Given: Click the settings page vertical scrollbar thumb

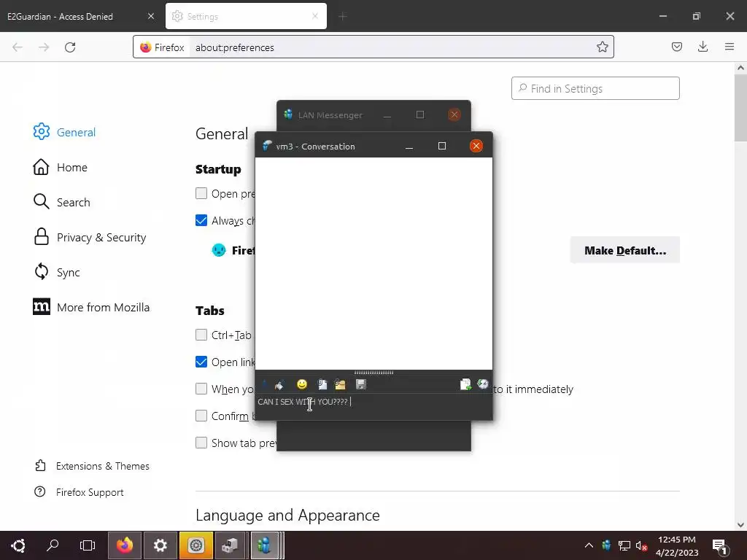Looking at the screenshot, I should (x=740, y=108).
